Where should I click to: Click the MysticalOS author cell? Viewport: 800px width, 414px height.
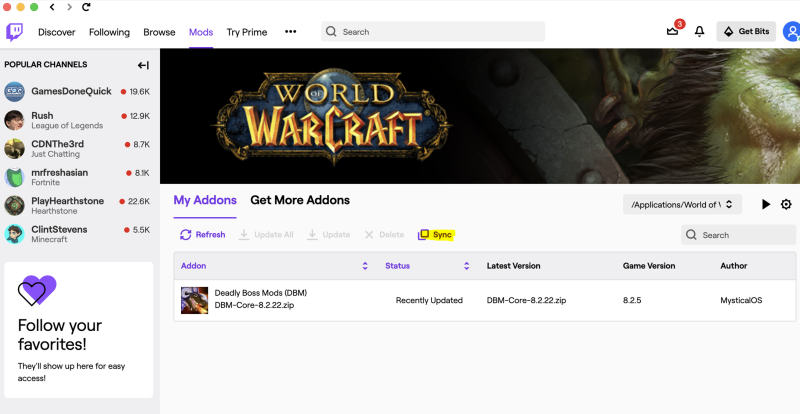pos(741,300)
